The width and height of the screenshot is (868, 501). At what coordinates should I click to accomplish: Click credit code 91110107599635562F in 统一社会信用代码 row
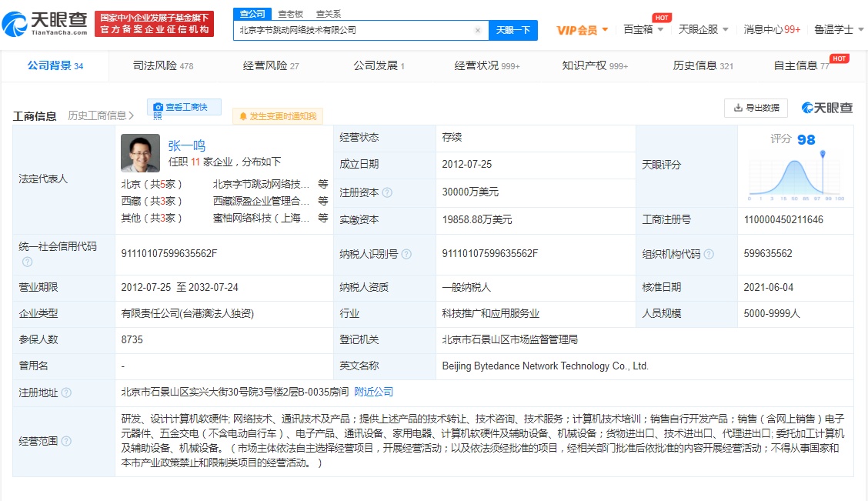[169, 253]
